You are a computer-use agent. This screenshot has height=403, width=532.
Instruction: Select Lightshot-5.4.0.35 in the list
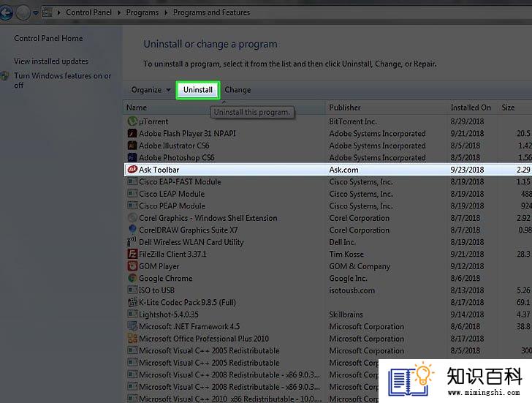tap(169, 315)
